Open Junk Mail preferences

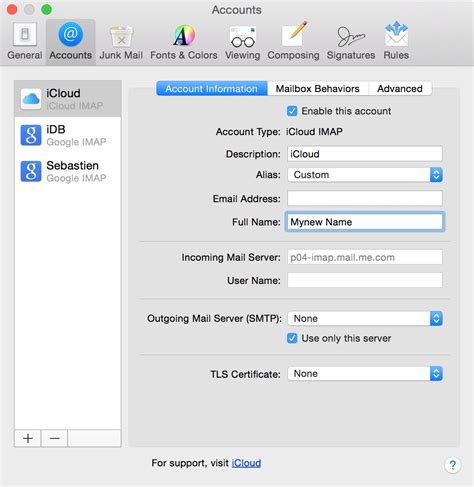click(x=121, y=42)
